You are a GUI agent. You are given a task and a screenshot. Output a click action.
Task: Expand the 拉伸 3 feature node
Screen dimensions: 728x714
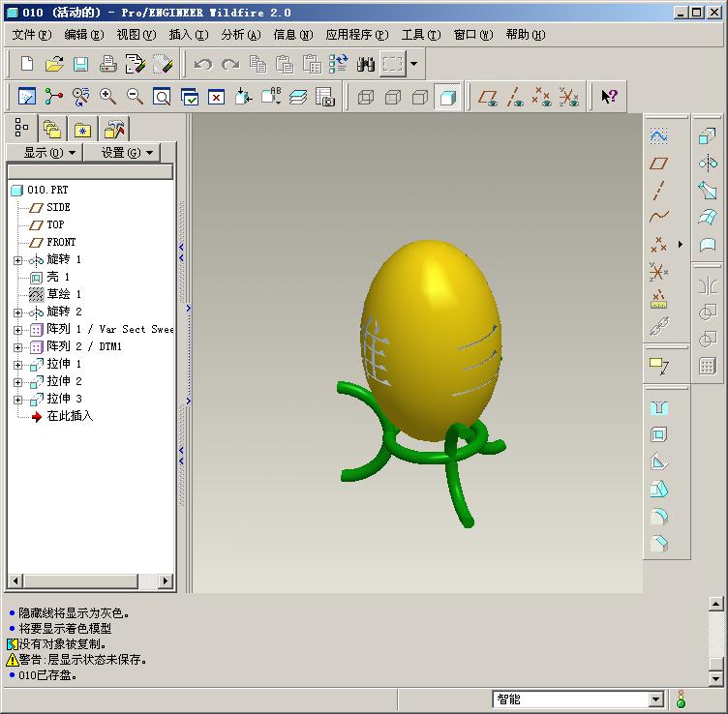point(17,400)
